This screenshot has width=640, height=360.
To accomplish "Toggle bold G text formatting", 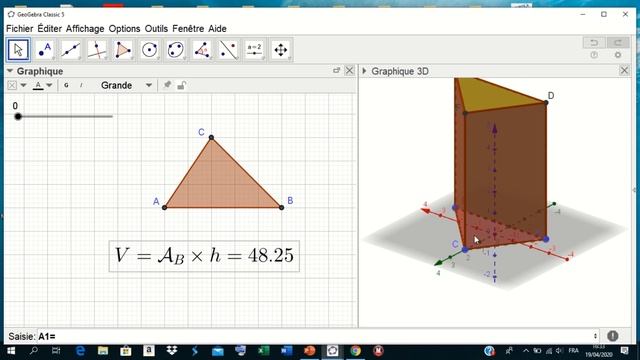I will pos(66,85).
